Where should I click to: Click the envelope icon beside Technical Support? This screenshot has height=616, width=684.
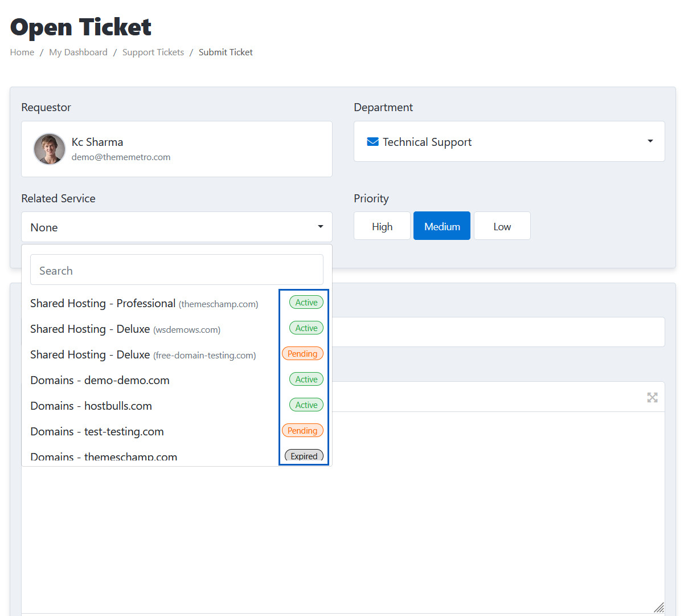372,142
